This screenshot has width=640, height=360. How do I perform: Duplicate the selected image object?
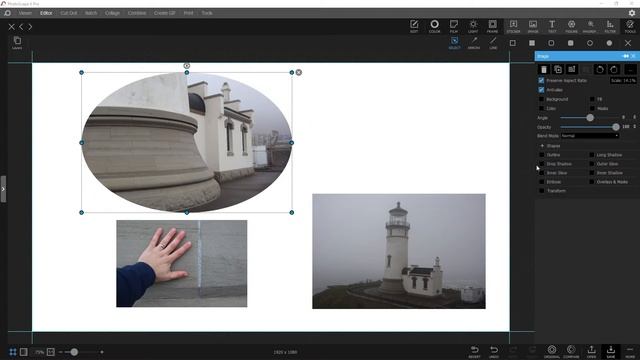(558, 69)
